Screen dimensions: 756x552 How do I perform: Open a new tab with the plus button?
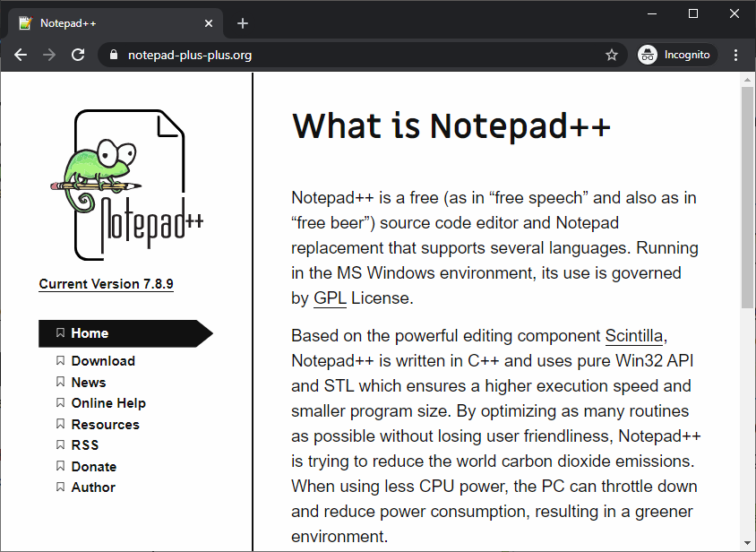(x=243, y=23)
